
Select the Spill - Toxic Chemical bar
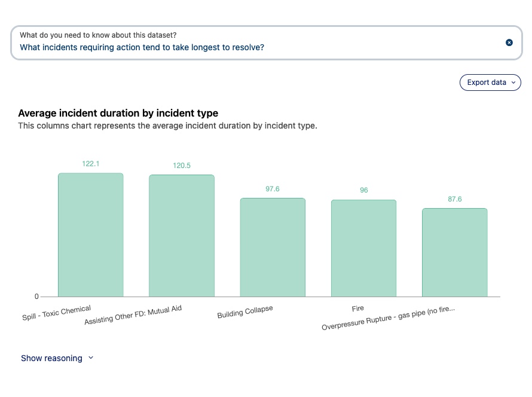pos(91,235)
